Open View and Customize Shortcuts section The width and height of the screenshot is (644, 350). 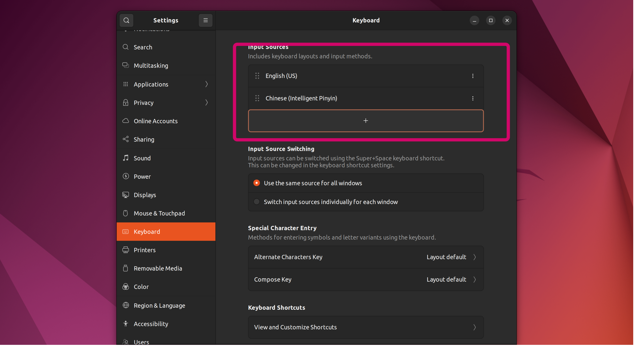[x=366, y=326]
